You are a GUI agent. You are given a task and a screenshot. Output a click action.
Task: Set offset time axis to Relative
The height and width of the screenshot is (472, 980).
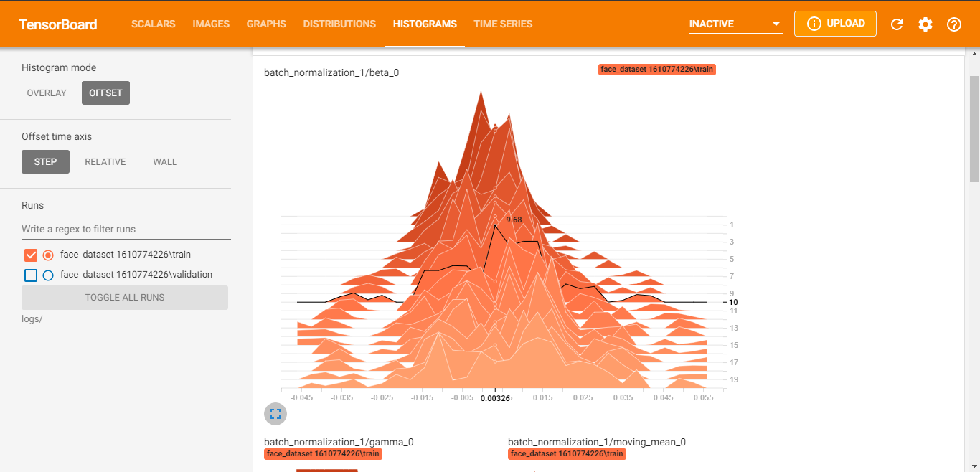pyautogui.click(x=105, y=162)
